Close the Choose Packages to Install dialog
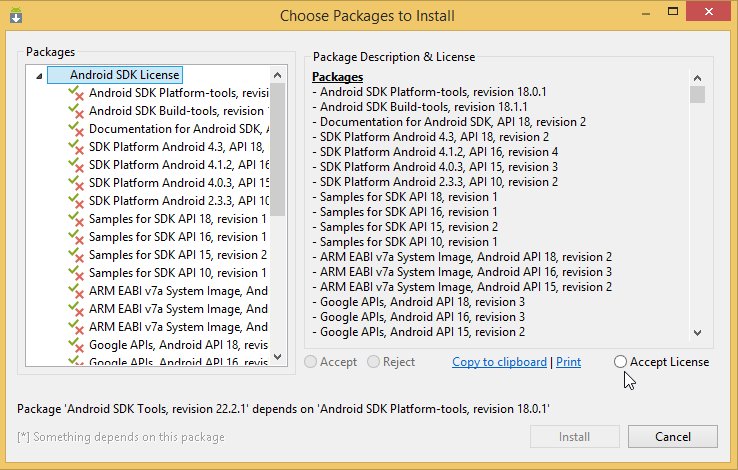The width and height of the screenshot is (738, 470). click(708, 11)
